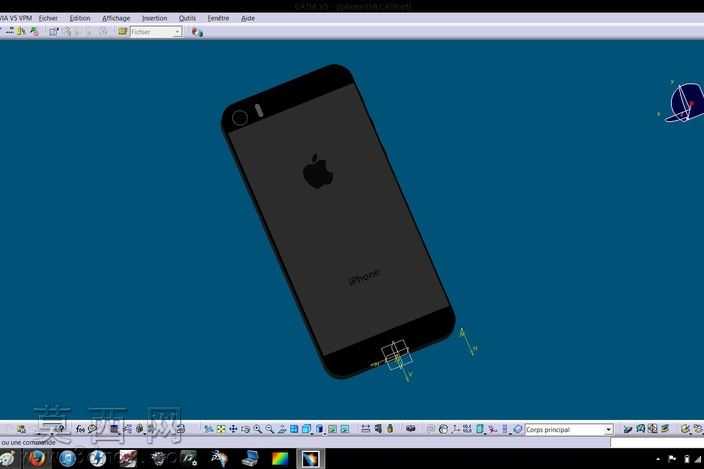Click the Zoom Out magnifier icon
The width and height of the screenshot is (704, 469).
click(269, 429)
